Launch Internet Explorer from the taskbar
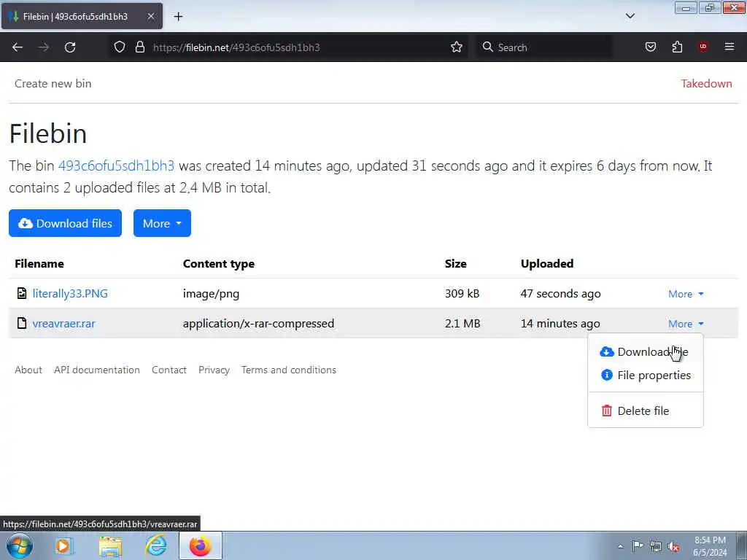The image size is (747, 560). [156, 545]
